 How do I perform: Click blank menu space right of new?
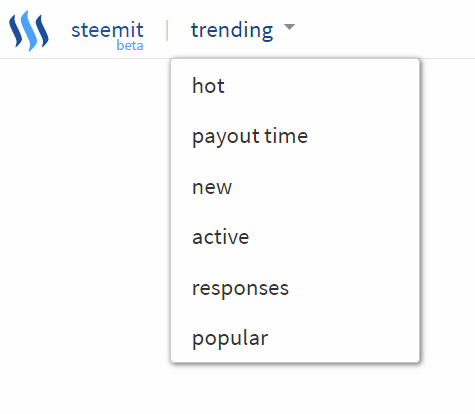pyautogui.click(x=325, y=187)
